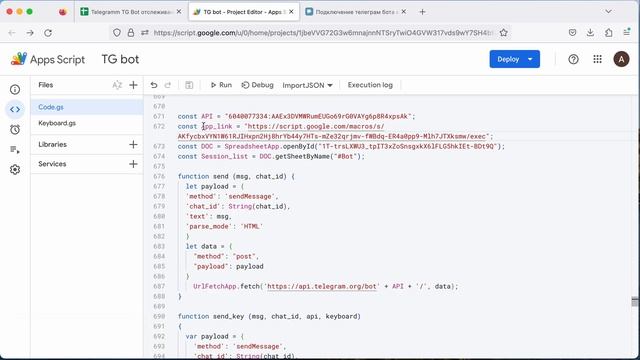
Task: Open the Google apps grid icon
Action: (x=598, y=59)
